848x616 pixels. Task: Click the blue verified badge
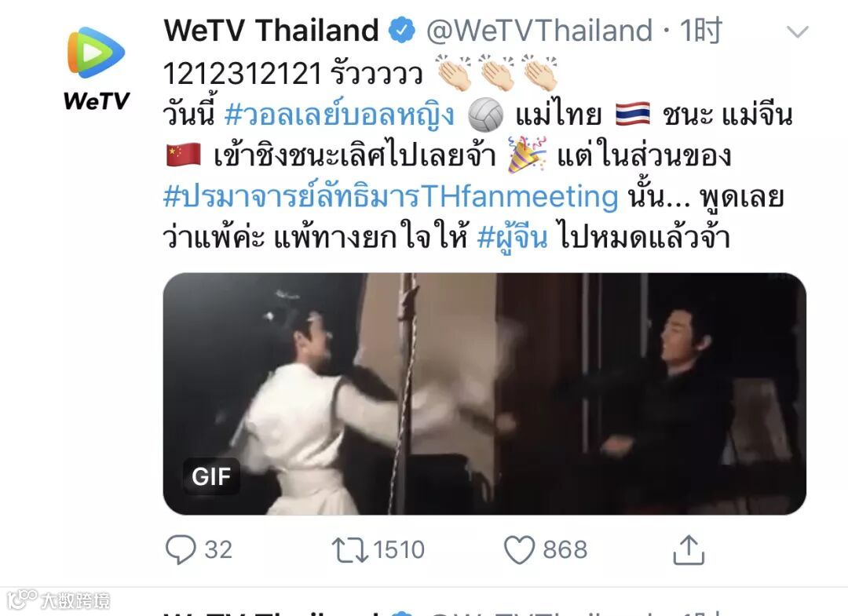pos(402,31)
